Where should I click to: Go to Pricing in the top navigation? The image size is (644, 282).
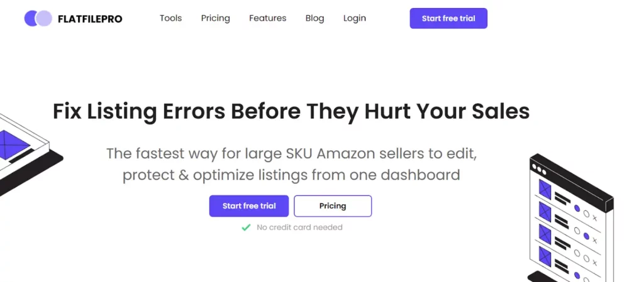[216, 18]
